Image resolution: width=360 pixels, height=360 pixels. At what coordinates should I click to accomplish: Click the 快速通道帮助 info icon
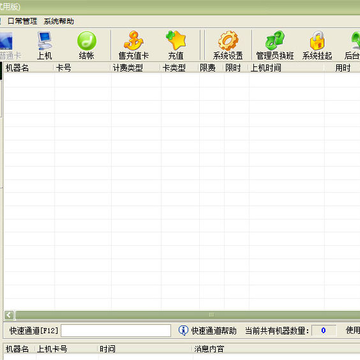(x=183, y=330)
